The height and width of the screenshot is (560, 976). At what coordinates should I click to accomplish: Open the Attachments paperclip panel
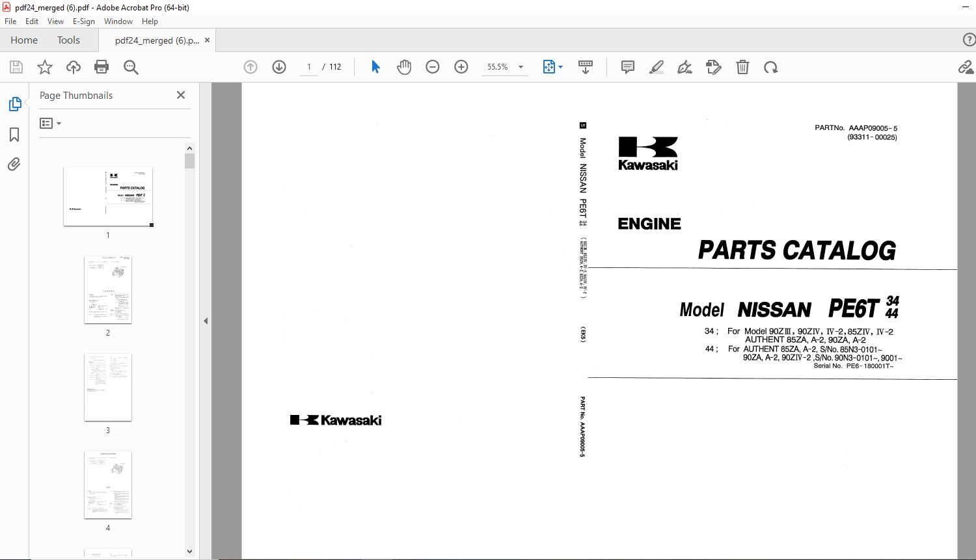tap(14, 164)
